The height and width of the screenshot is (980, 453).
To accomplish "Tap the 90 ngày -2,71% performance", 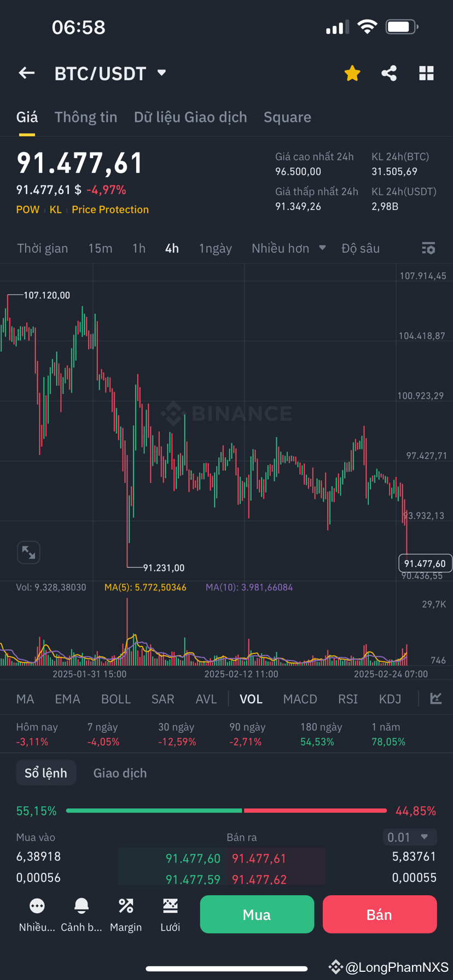I will tap(247, 734).
